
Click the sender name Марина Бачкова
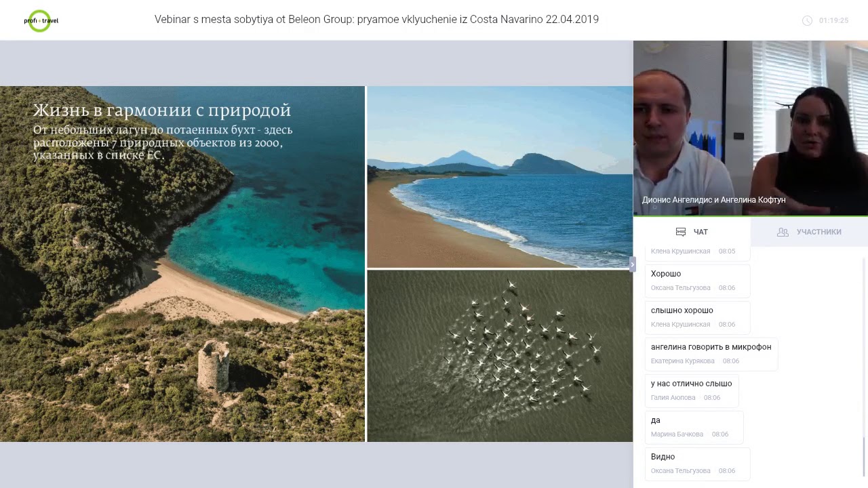[x=677, y=434]
